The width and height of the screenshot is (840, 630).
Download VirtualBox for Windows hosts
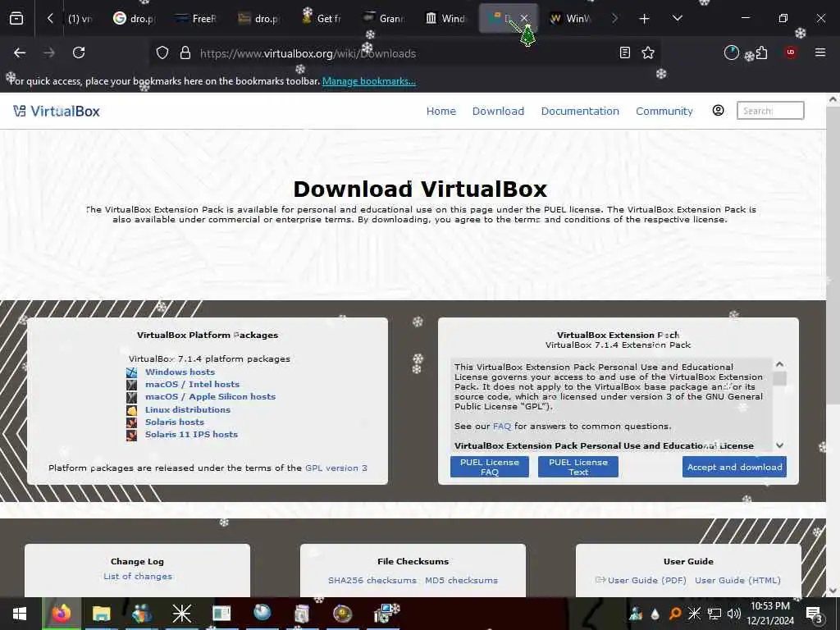pyautogui.click(x=180, y=372)
